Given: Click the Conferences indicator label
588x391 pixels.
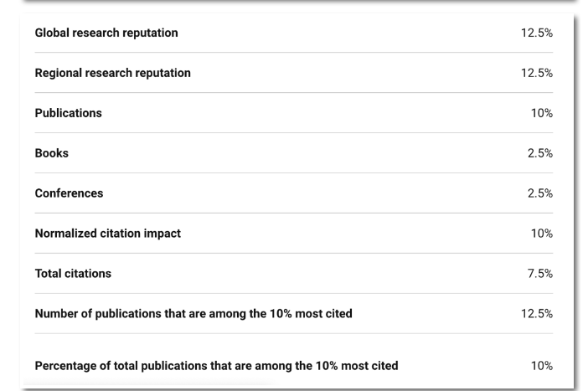Looking at the screenshot, I should coord(69,193).
